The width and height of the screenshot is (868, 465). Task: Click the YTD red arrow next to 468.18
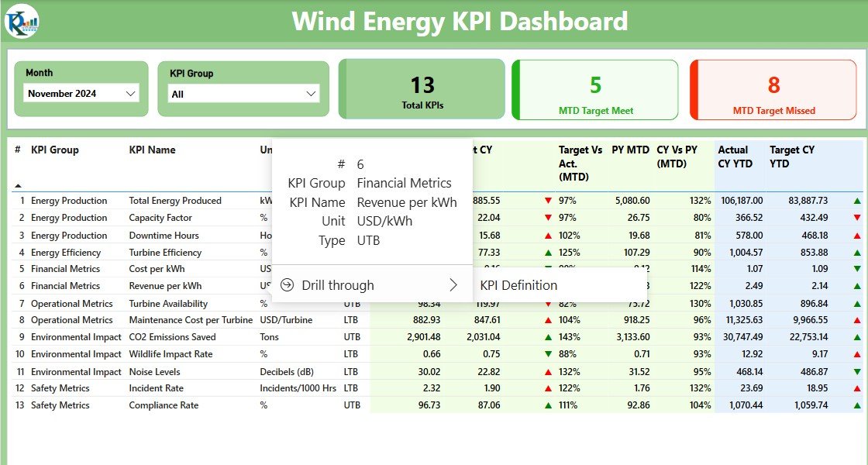click(857, 236)
